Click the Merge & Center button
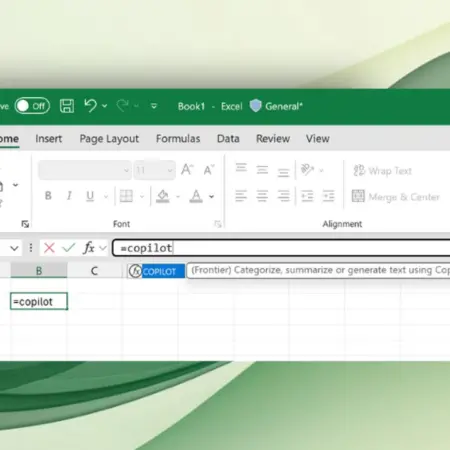 396,197
